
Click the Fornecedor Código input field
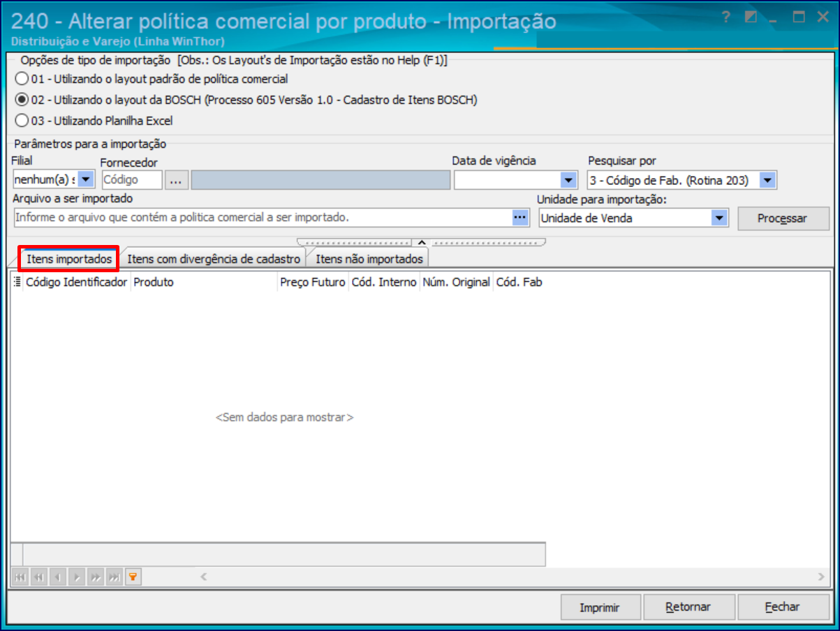pos(131,180)
